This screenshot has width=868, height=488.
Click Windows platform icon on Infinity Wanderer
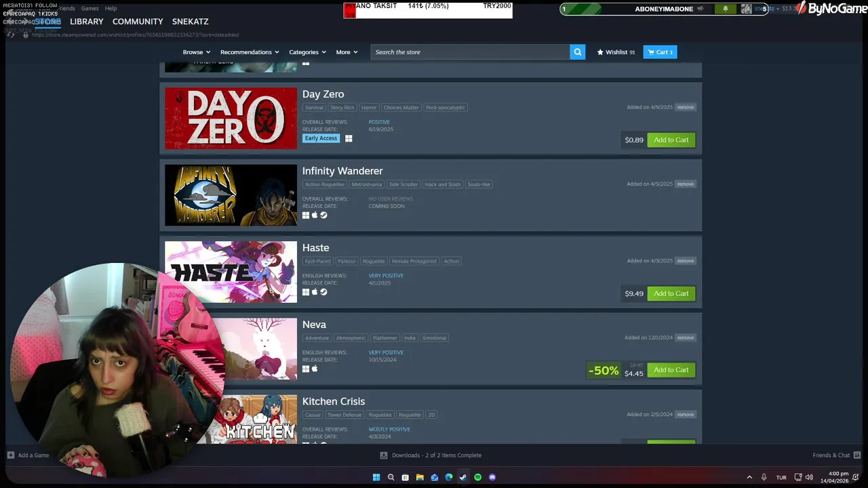click(306, 215)
